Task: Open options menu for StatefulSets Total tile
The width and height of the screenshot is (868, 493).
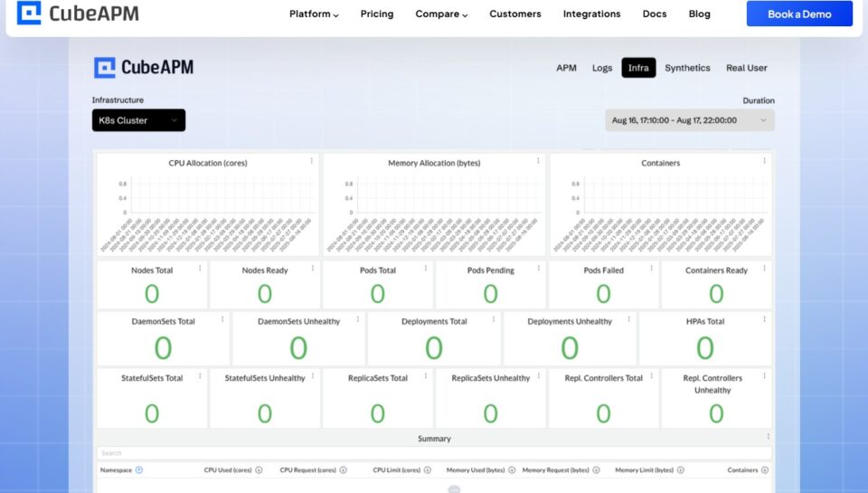Action: tap(200, 375)
